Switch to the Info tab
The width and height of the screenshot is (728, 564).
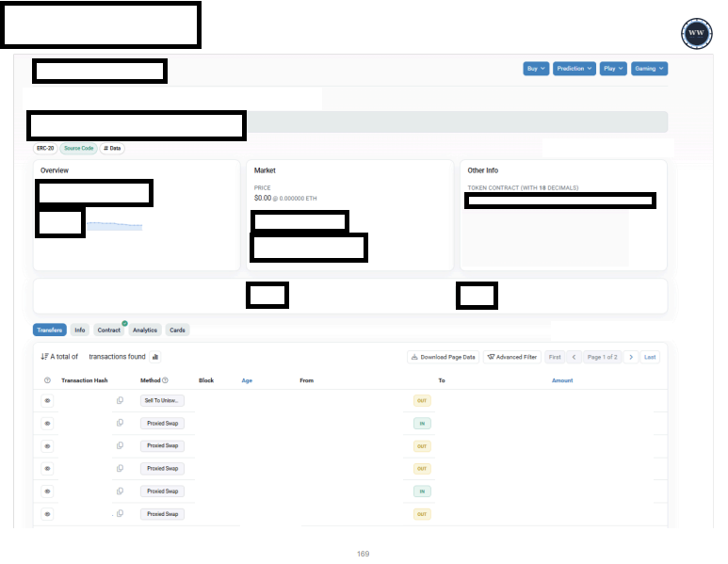[x=80, y=330]
